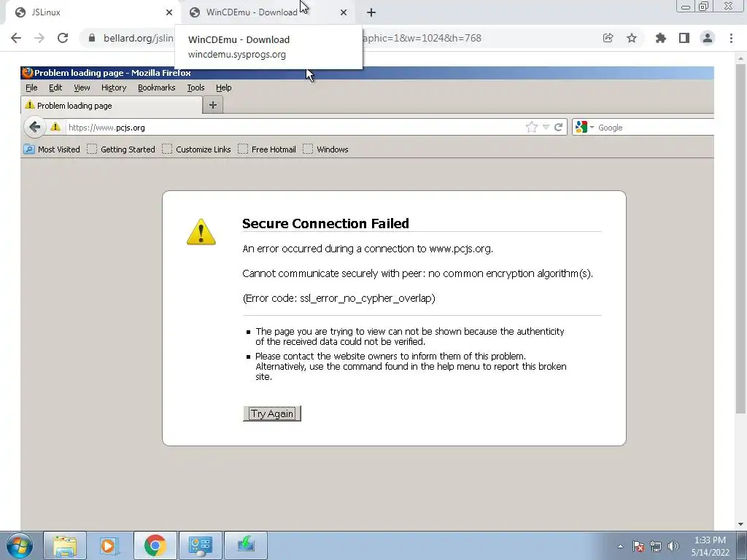Open Chrome's three-dot menu

pyautogui.click(x=731, y=38)
